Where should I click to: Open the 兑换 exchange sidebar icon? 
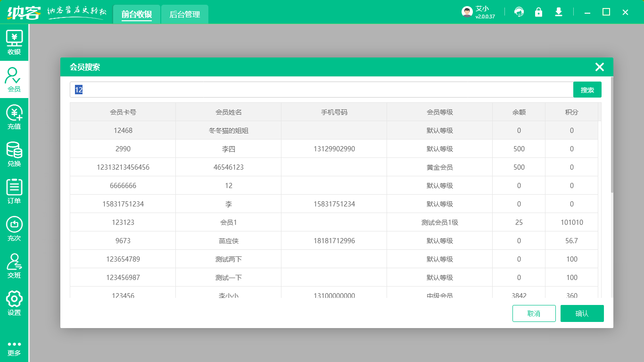pyautogui.click(x=14, y=154)
